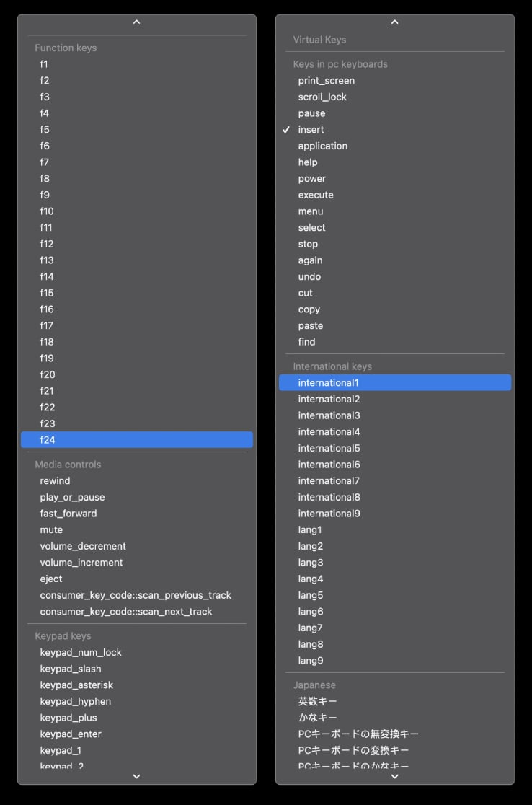Select lang1 international key
532x805 pixels.
click(x=309, y=529)
